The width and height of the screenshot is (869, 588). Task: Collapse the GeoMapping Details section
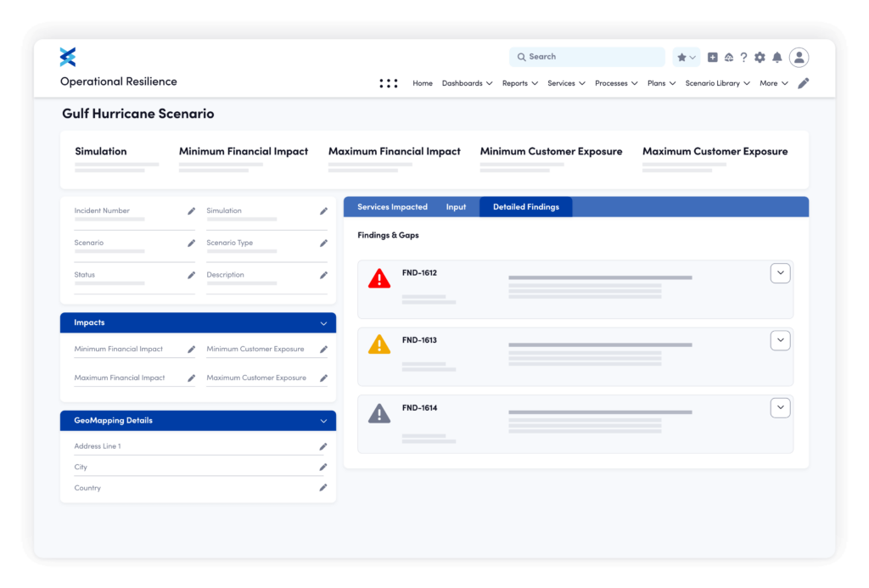[x=323, y=421]
